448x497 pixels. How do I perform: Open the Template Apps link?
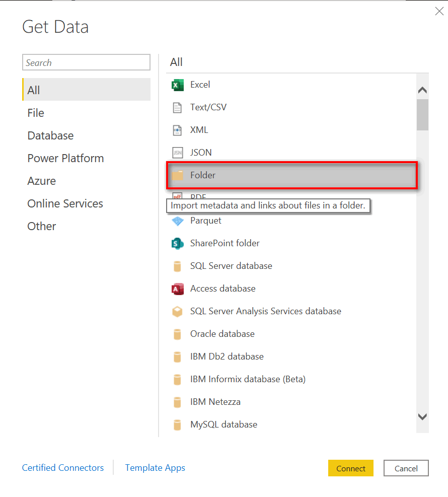[x=155, y=468]
